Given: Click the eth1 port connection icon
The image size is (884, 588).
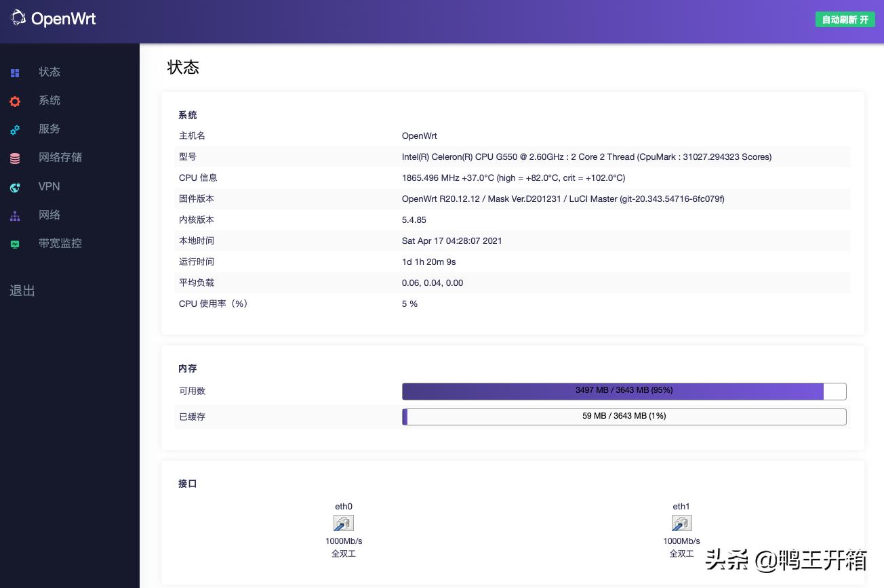Looking at the screenshot, I should pos(681,523).
